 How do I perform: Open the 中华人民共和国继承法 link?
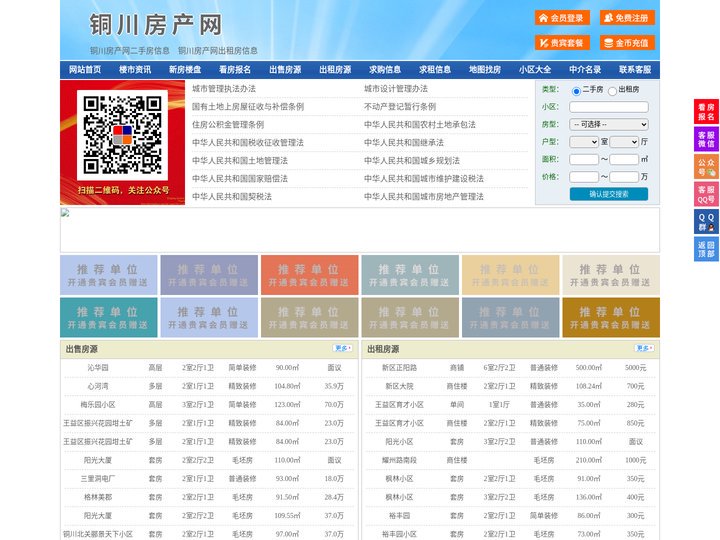click(404, 142)
